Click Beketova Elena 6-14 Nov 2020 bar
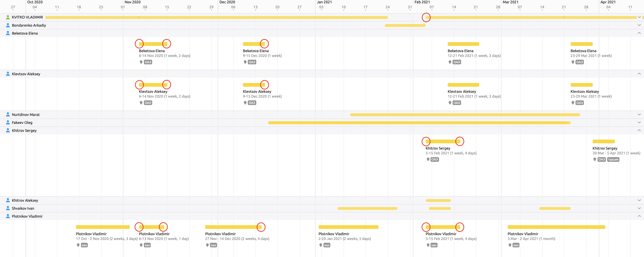644x257 pixels. (x=153, y=44)
